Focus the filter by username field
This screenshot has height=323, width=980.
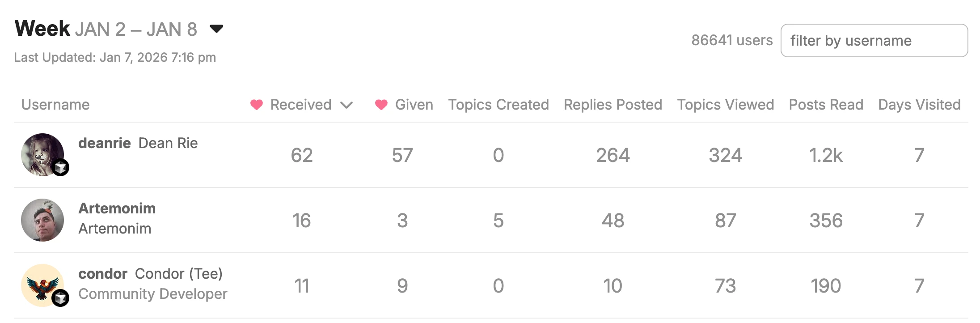(874, 41)
